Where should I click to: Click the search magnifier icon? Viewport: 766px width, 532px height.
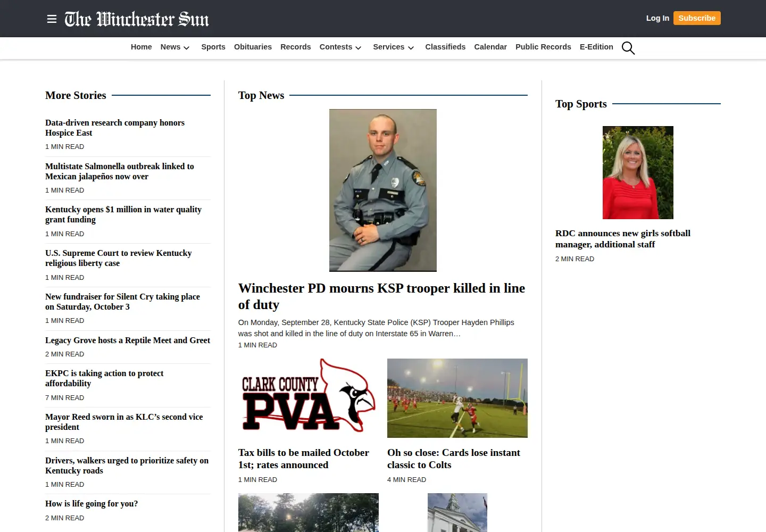coord(628,48)
